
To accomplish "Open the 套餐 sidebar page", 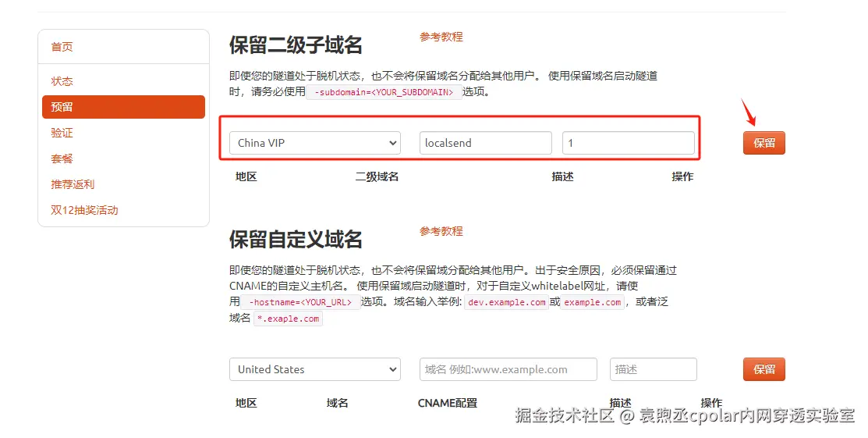I will (x=62, y=158).
